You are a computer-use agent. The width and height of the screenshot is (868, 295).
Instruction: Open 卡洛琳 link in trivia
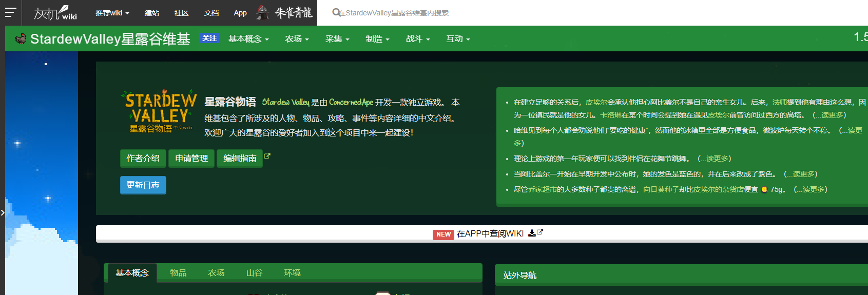[x=611, y=115]
